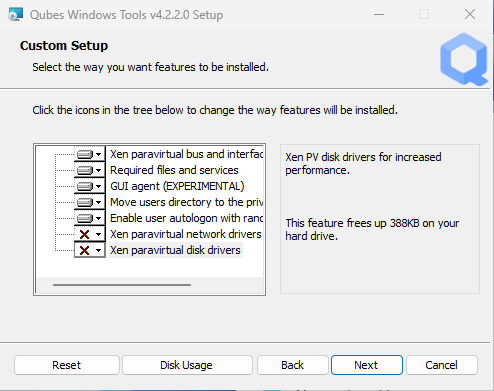This screenshot has width=494, height=391.
Task: Select Enable user autologon feature
Action: pyautogui.click(x=186, y=218)
